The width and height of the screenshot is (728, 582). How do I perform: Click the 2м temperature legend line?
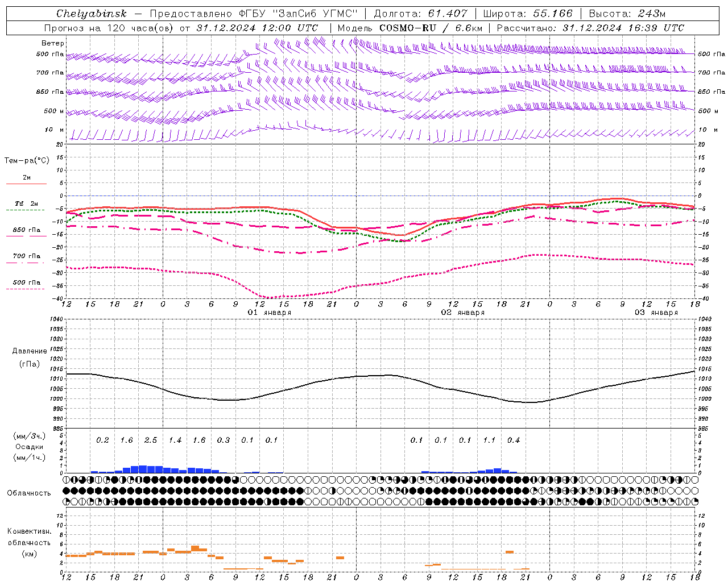pos(26,184)
